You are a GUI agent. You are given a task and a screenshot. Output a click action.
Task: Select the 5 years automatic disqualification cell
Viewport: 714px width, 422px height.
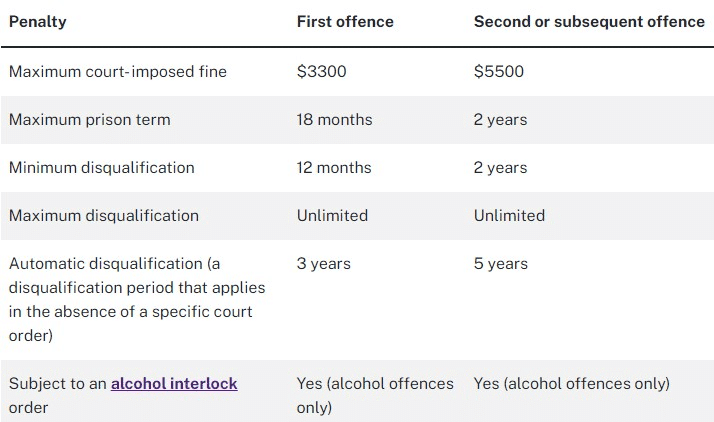(x=501, y=264)
